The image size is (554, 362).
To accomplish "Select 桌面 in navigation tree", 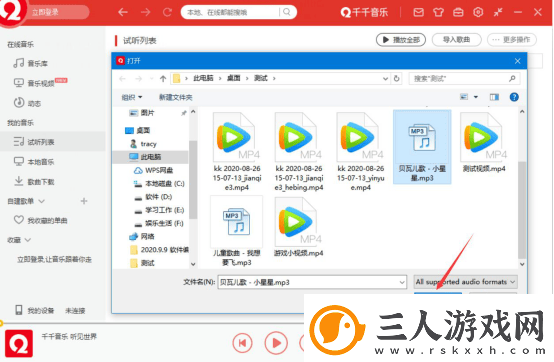I will click(x=143, y=131).
